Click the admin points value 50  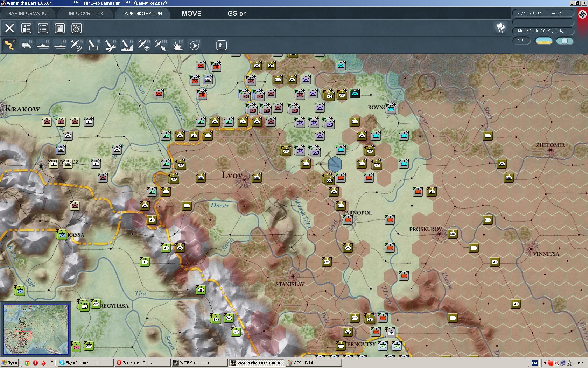pos(521,41)
